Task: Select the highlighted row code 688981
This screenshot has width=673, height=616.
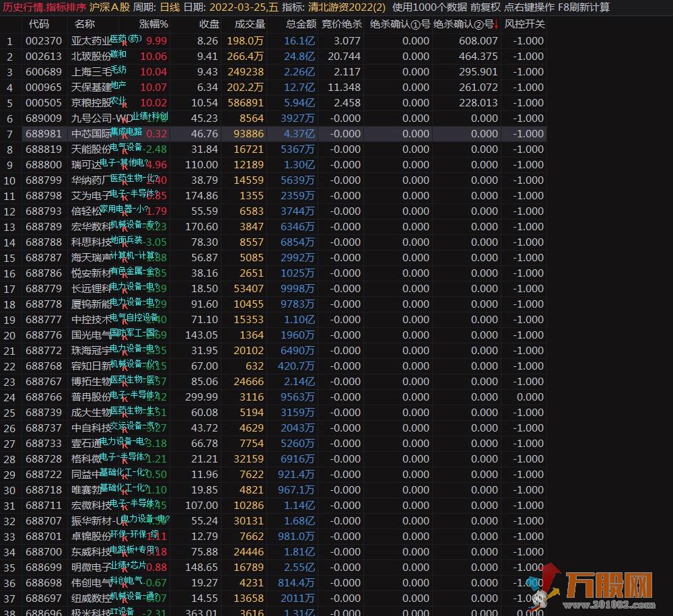Action: point(44,133)
